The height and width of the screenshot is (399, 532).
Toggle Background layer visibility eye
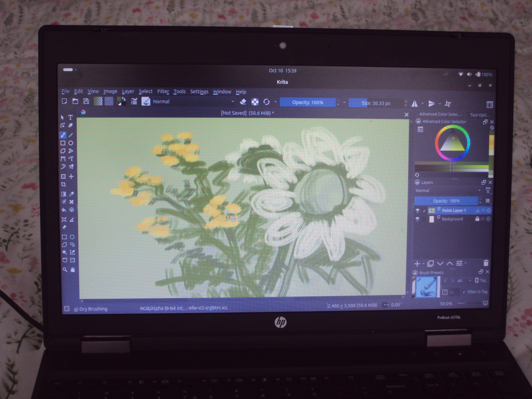[418, 219]
